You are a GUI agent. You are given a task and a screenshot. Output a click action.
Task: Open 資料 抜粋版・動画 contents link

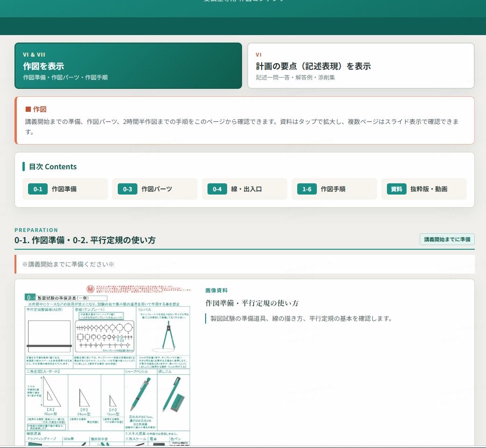pos(424,189)
